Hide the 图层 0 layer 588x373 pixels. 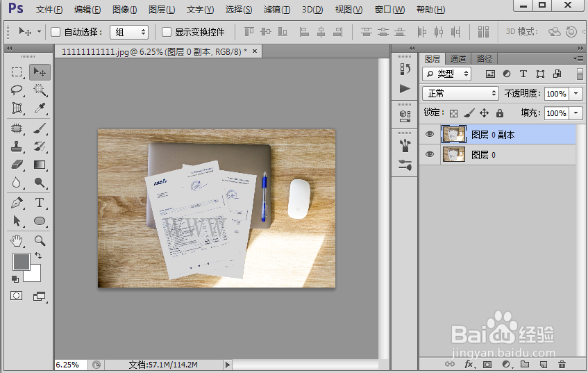(x=430, y=154)
